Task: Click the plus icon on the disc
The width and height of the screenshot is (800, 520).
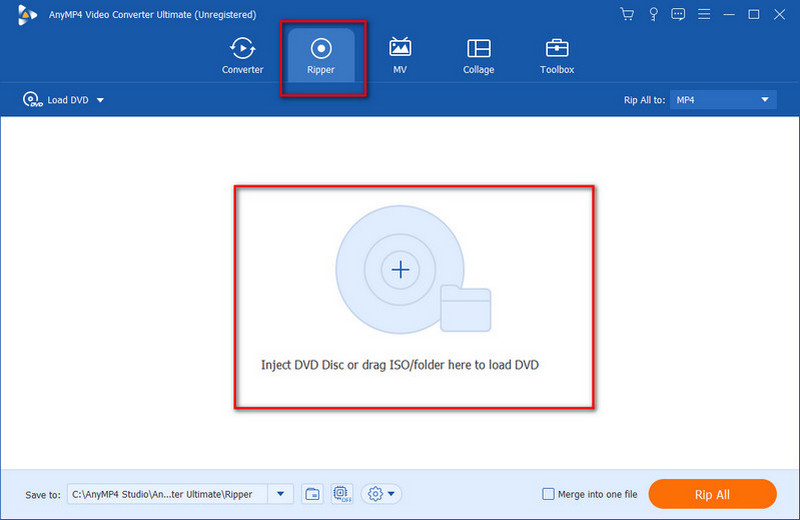Action: pyautogui.click(x=400, y=269)
